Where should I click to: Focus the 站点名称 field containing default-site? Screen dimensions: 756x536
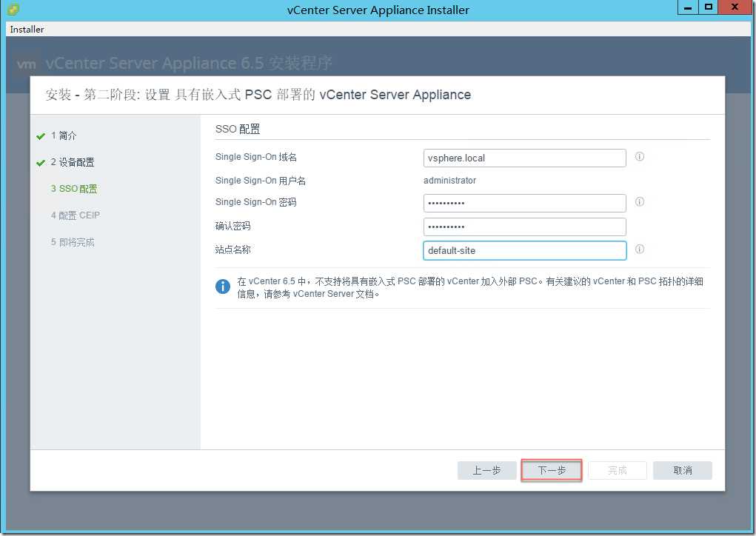click(x=524, y=251)
